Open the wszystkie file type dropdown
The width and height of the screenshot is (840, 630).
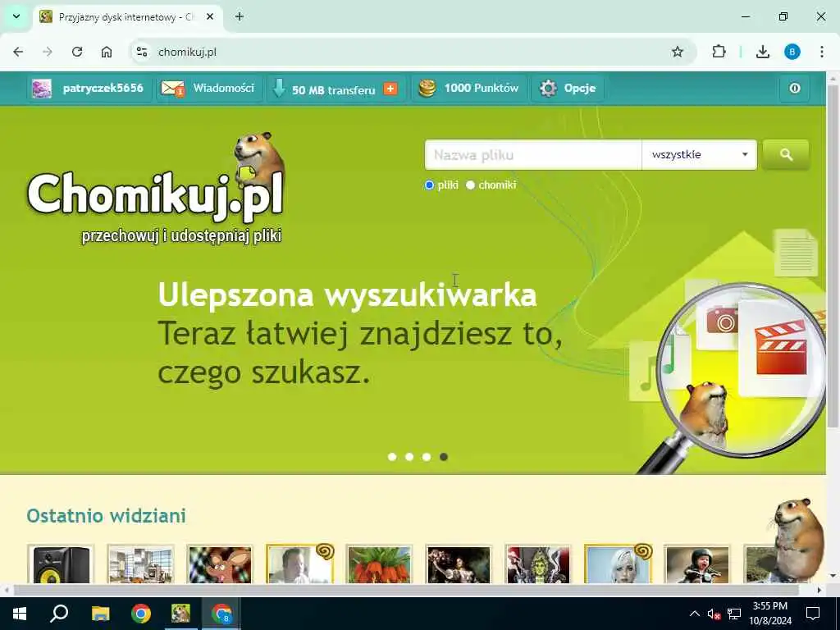699,155
